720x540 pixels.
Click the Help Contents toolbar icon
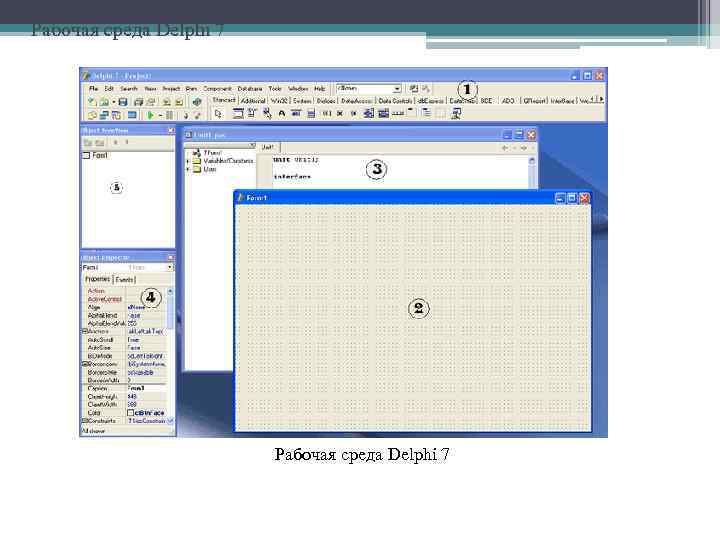[x=197, y=101]
